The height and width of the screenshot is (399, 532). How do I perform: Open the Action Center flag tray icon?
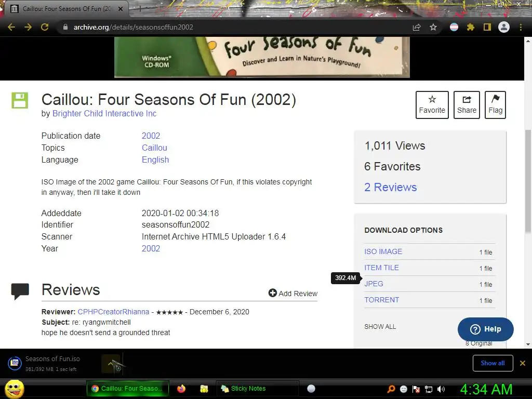coord(416,389)
